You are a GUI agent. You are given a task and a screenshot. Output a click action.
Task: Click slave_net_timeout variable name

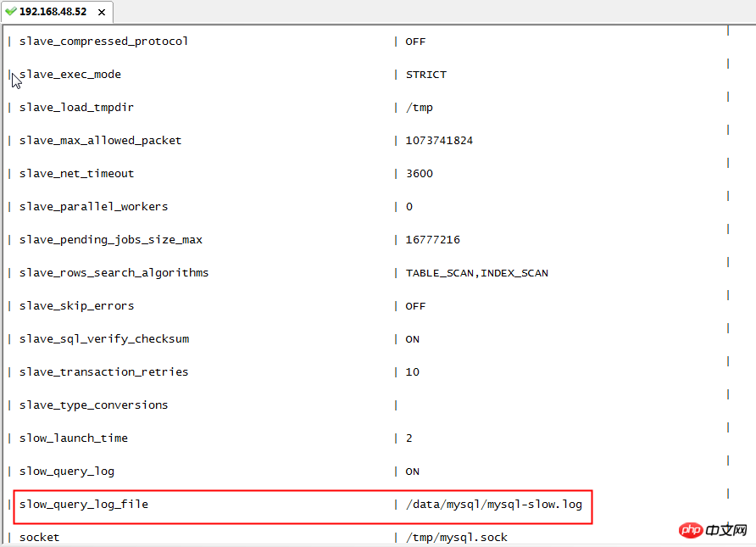(x=76, y=174)
